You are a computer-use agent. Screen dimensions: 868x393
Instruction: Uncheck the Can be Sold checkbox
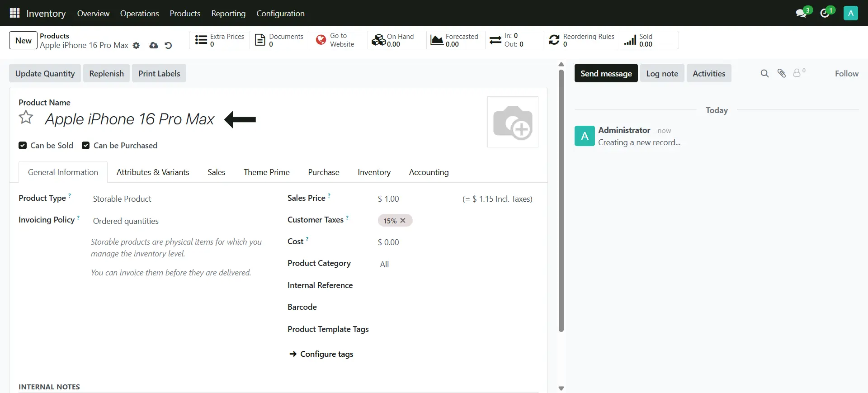(23, 146)
